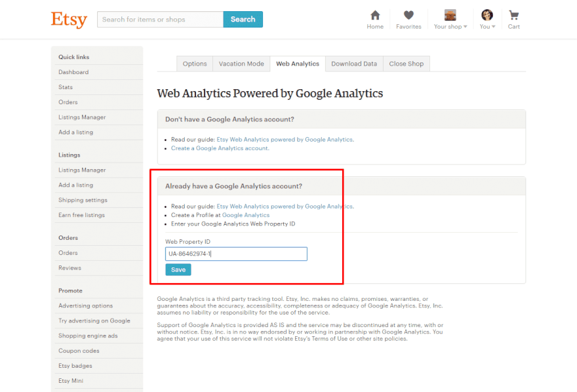577x392 pixels.
Task: Open Create a Google Analytics account link
Action: coord(220,148)
